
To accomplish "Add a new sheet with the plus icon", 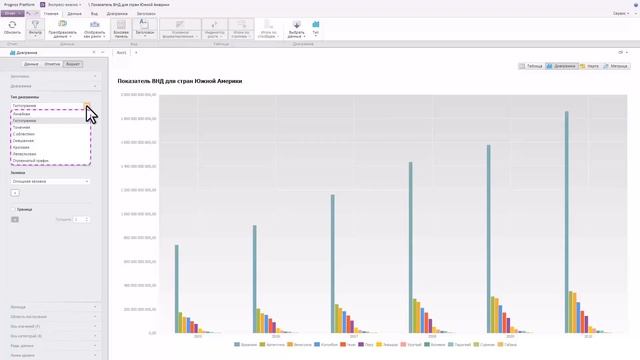I will coord(136,53).
